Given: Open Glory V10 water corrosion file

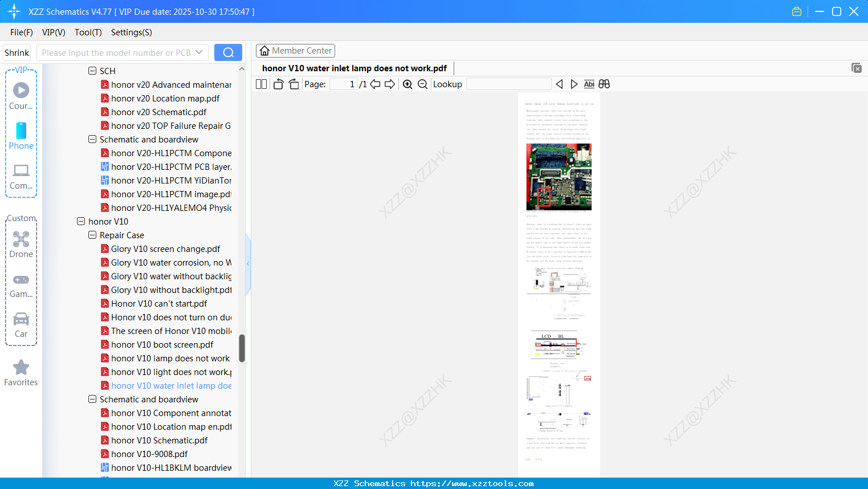Looking at the screenshot, I should coord(172,262).
